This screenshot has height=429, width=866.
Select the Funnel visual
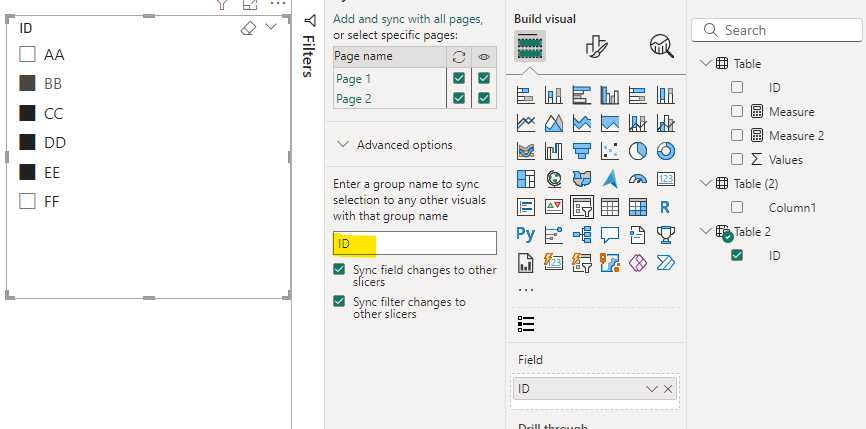click(582, 151)
